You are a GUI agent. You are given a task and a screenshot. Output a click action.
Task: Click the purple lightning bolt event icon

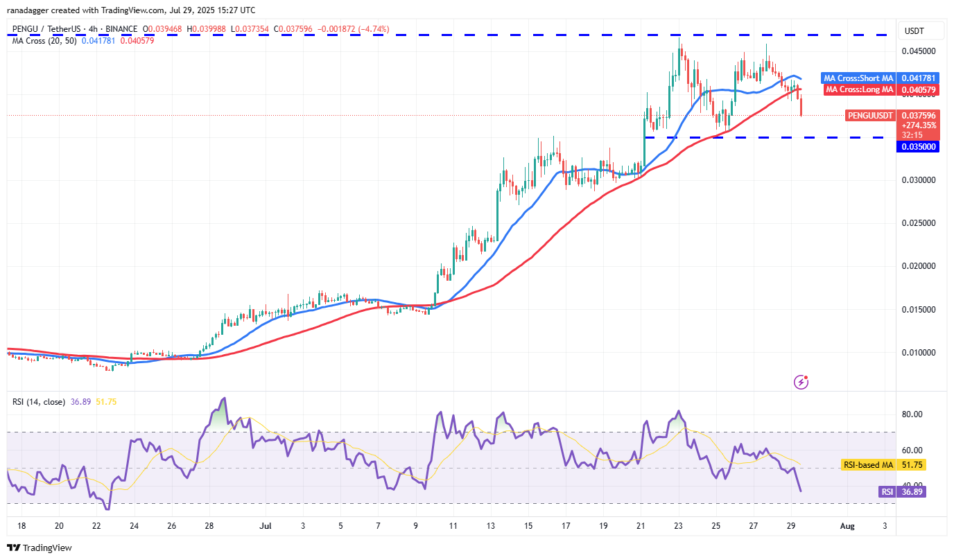801,381
